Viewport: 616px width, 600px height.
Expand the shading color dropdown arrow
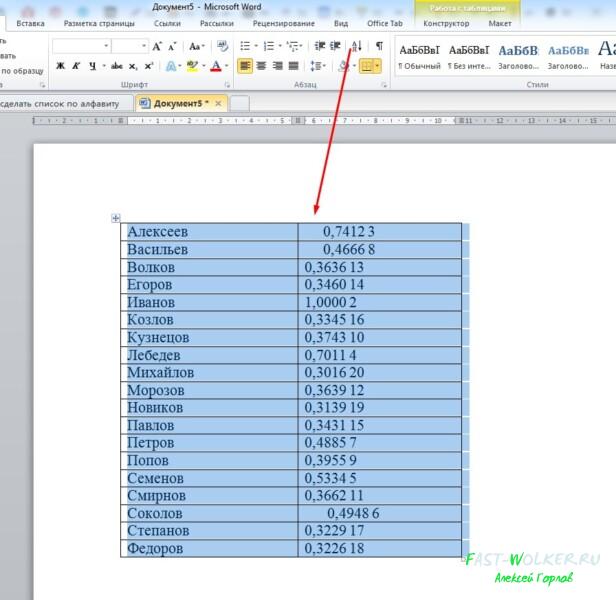click(354, 66)
